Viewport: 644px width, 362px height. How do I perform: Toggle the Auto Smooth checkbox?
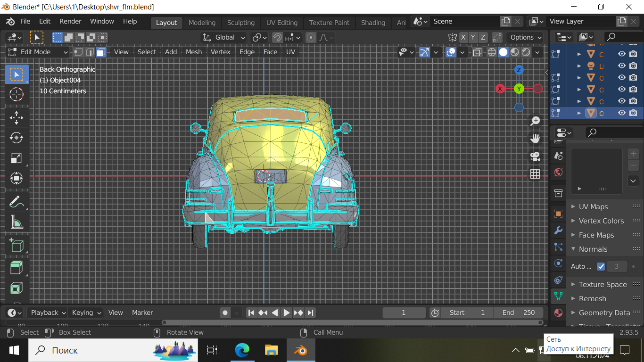(601, 266)
